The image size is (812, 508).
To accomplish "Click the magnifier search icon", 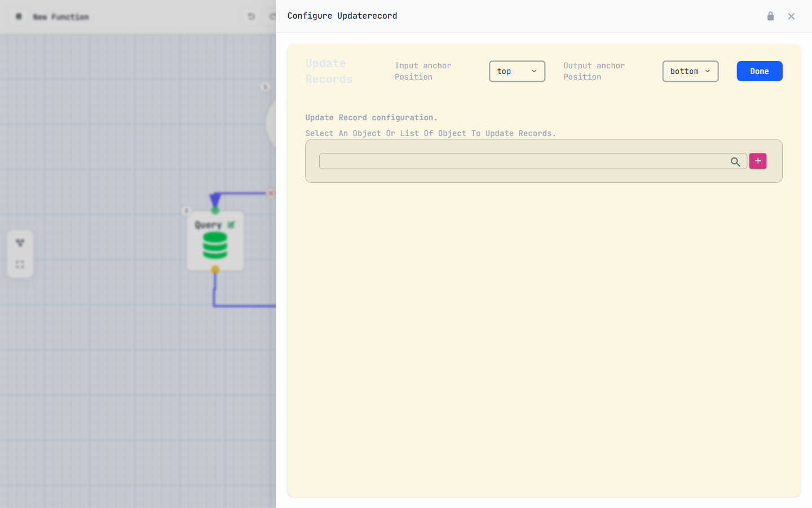I will point(735,162).
